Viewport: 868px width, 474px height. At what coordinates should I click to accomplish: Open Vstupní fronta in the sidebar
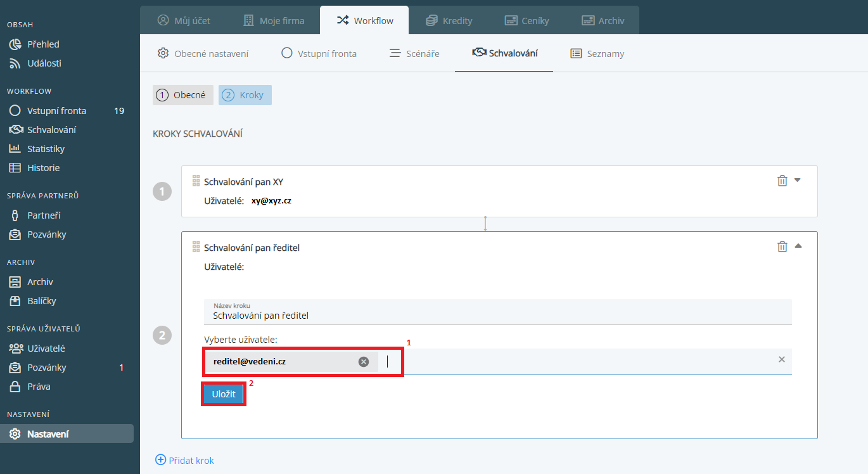(56, 111)
